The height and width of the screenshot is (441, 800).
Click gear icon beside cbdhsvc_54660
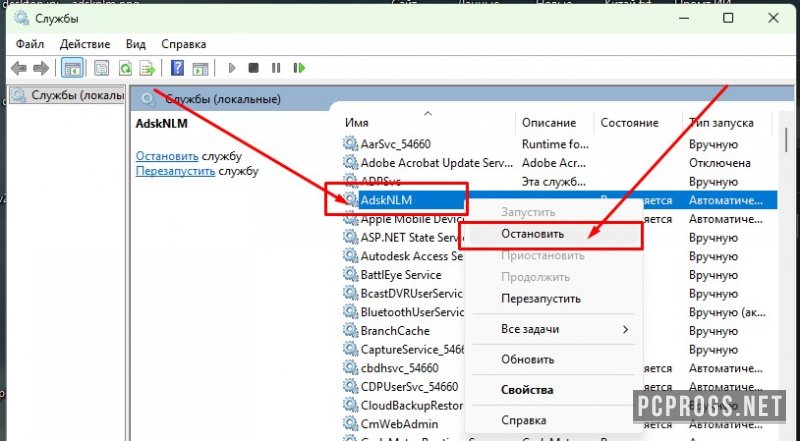pyautogui.click(x=350, y=368)
